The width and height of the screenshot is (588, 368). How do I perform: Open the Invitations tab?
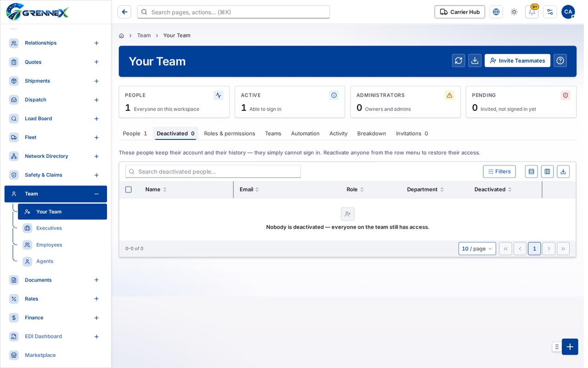(412, 133)
